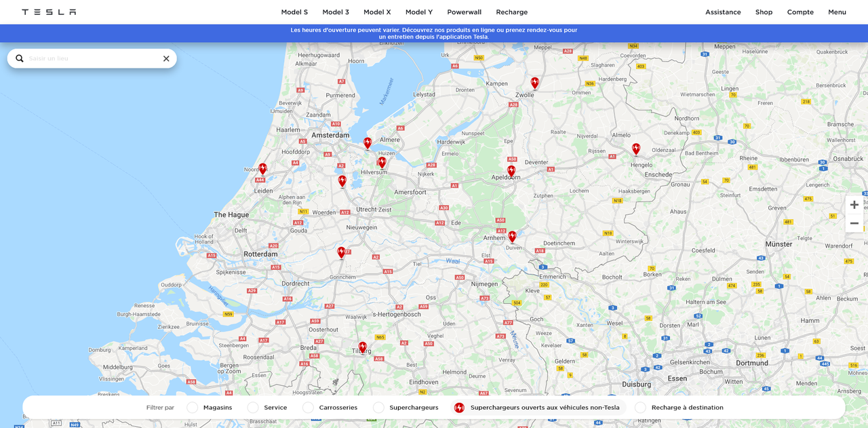Open the Powerwall page
Image resolution: width=868 pixels, height=428 pixels.
point(465,12)
